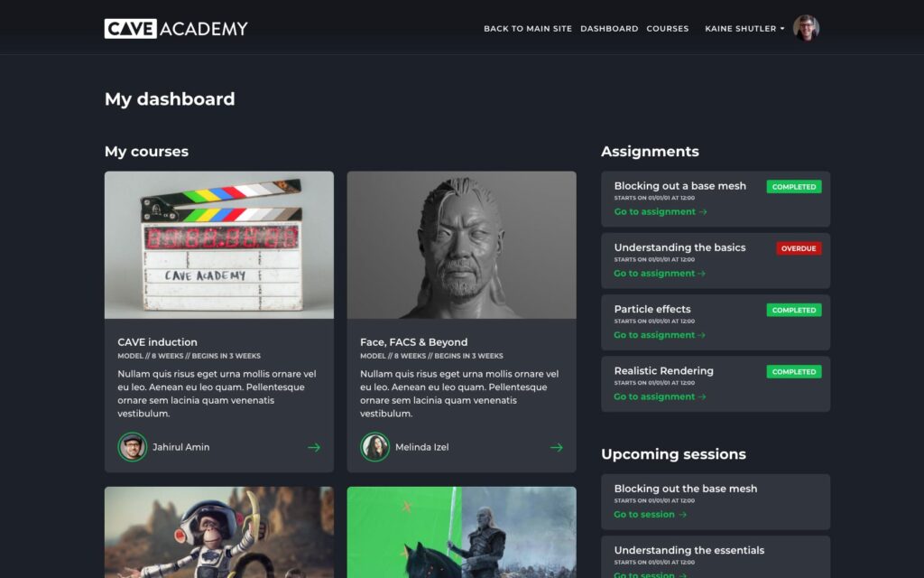Open the Face, FACS & Beyond arrow
Screen dimensions: 924x578
click(x=556, y=448)
